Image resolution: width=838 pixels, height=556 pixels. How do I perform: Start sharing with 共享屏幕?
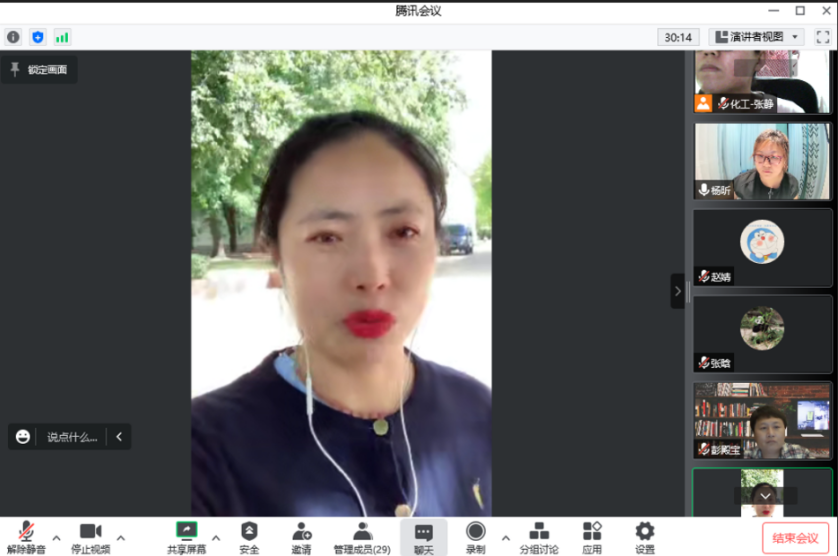coord(187,538)
